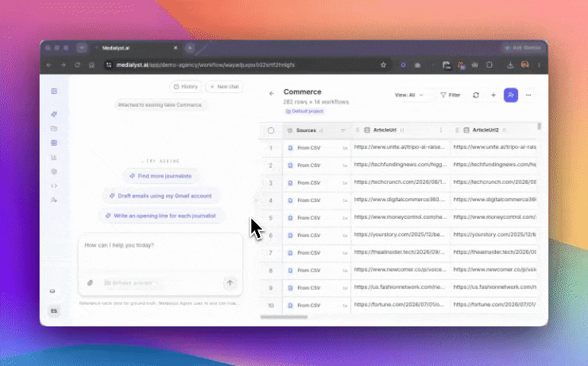Open the analytics bar chart icon in sidebar
The width and height of the screenshot is (588, 366).
pos(54,157)
